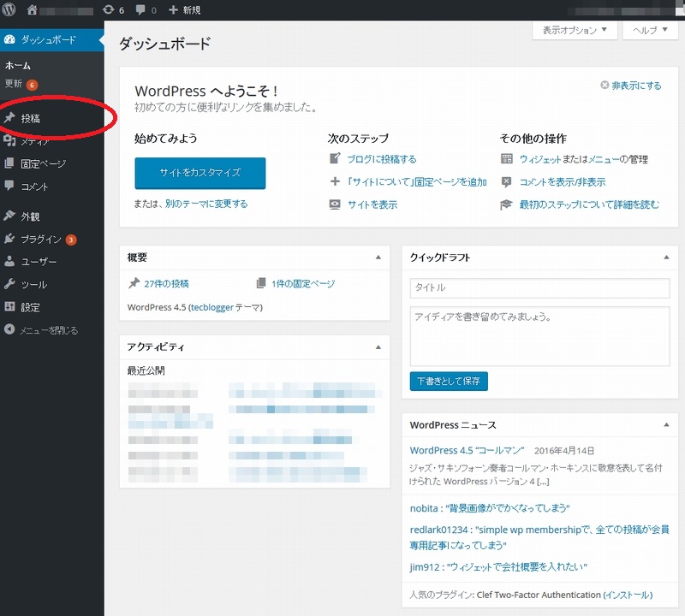Click the 外観 paintbrush icon
Image resolution: width=685 pixels, height=616 pixels.
[x=9, y=216]
